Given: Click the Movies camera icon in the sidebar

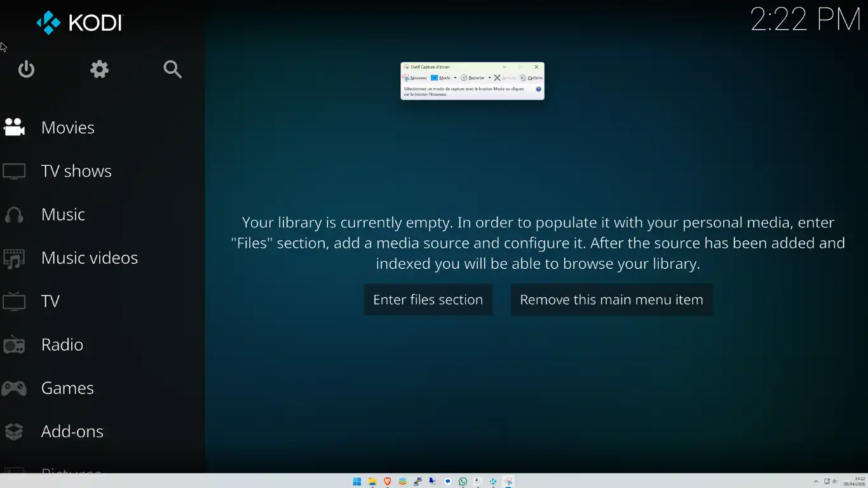Looking at the screenshot, I should [14, 128].
